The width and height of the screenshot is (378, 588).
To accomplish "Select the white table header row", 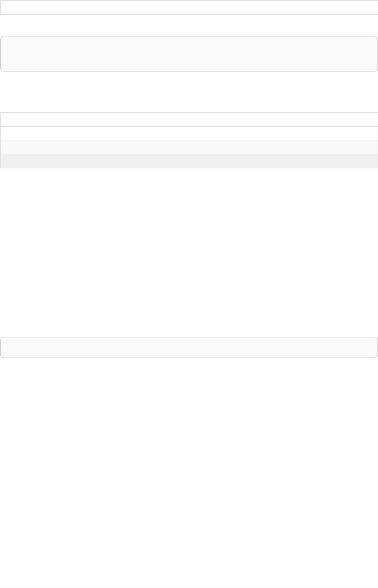I will coord(189,119).
